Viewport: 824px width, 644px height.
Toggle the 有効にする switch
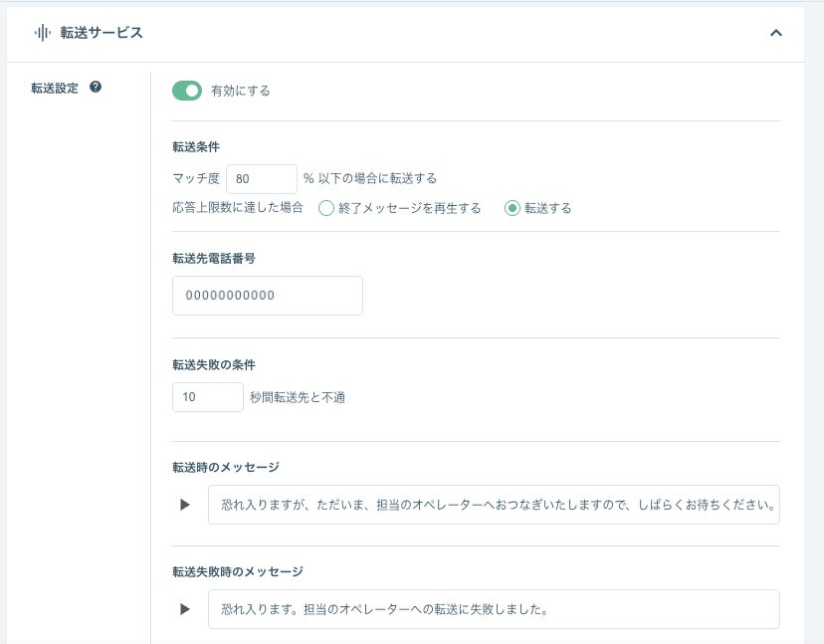coord(187,91)
